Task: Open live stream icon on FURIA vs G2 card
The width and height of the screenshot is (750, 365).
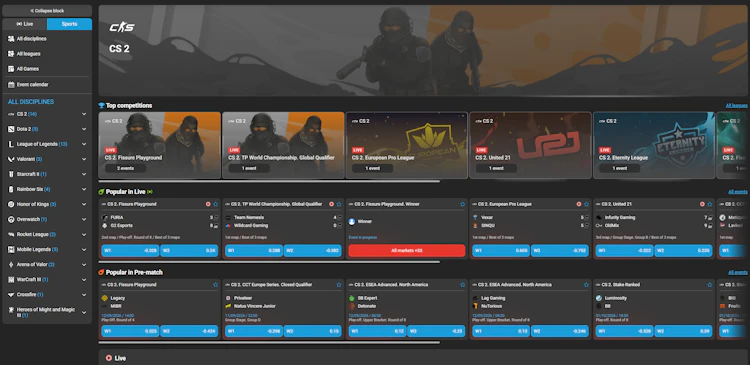Action: (x=208, y=204)
